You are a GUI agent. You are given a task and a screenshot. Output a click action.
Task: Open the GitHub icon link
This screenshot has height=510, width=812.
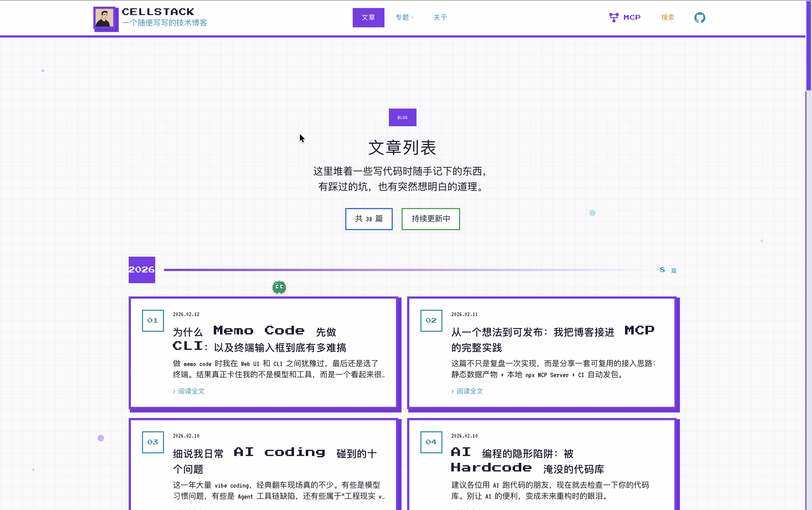pos(699,17)
